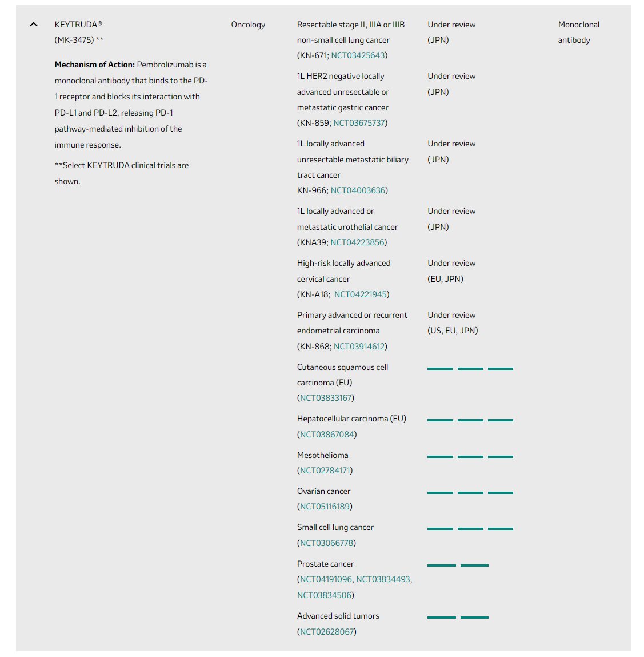
Task: Open the NCT02784171 mesothelioma link
Action: tap(325, 471)
